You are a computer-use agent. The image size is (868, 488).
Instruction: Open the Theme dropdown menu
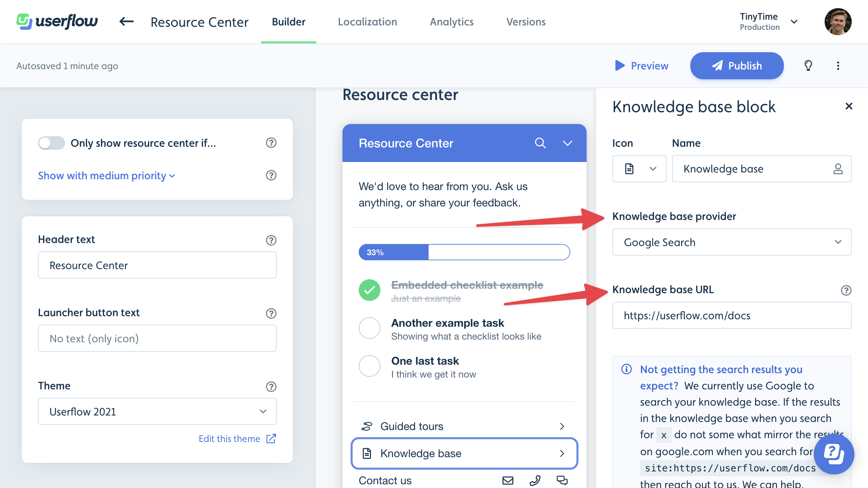tap(157, 411)
